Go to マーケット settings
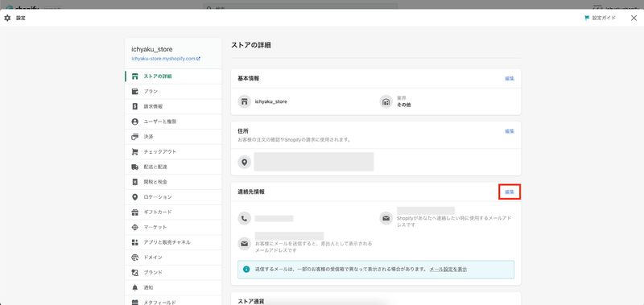Image resolution: width=644 pixels, height=305 pixels. [173, 227]
